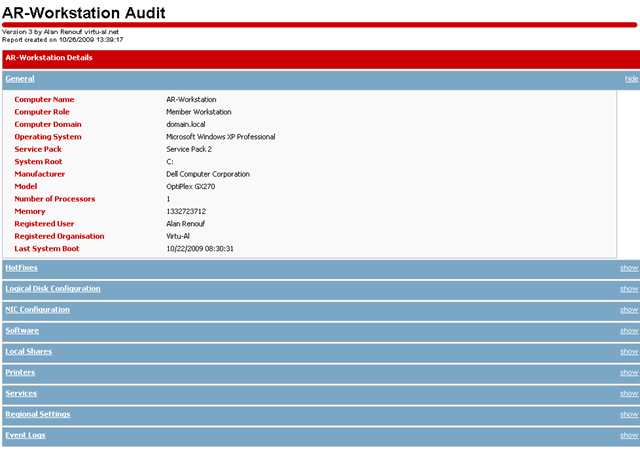
Task: Show the HotFixes section contents
Action: (x=629, y=268)
